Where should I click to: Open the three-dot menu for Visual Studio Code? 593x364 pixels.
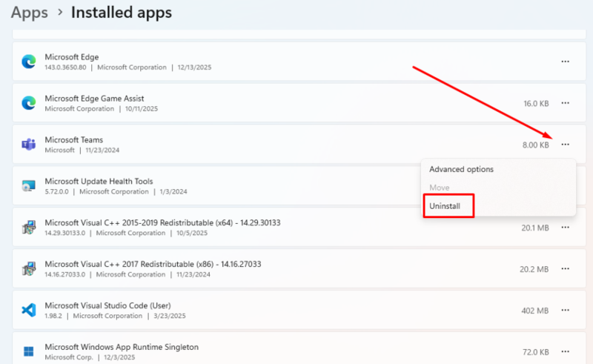click(x=566, y=310)
